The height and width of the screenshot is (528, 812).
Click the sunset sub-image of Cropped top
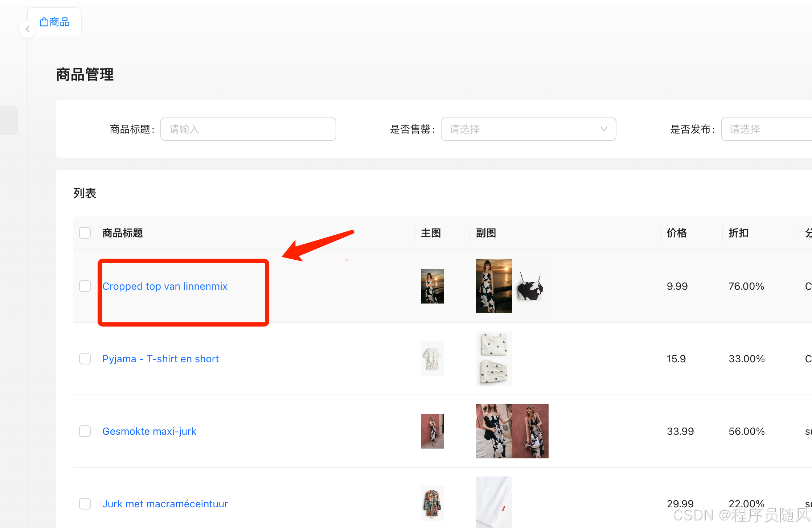(494, 286)
